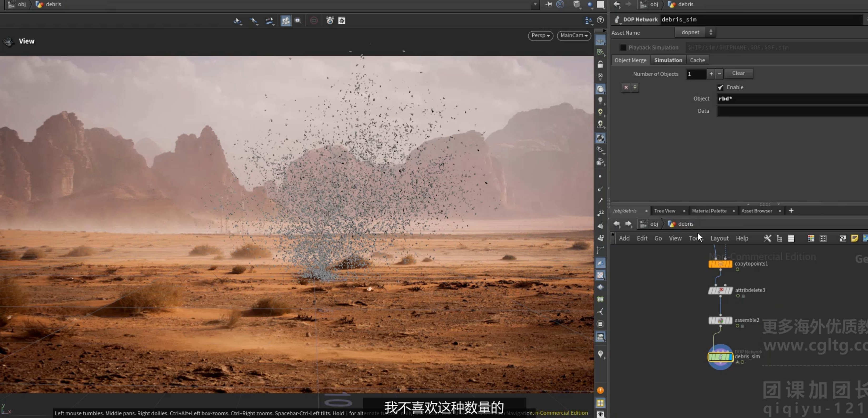Open the Layout menu in network editor
The height and width of the screenshot is (418, 868).
click(720, 239)
